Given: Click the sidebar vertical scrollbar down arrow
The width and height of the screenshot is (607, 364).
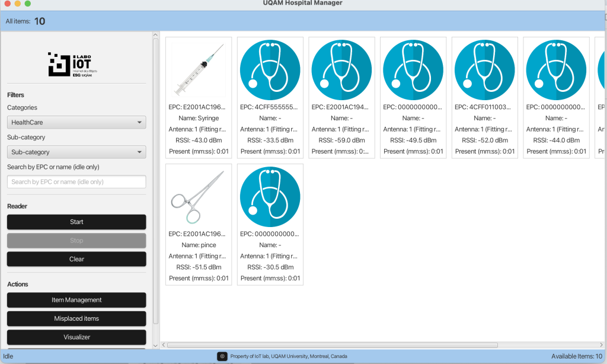Looking at the screenshot, I should coord(156,345).
